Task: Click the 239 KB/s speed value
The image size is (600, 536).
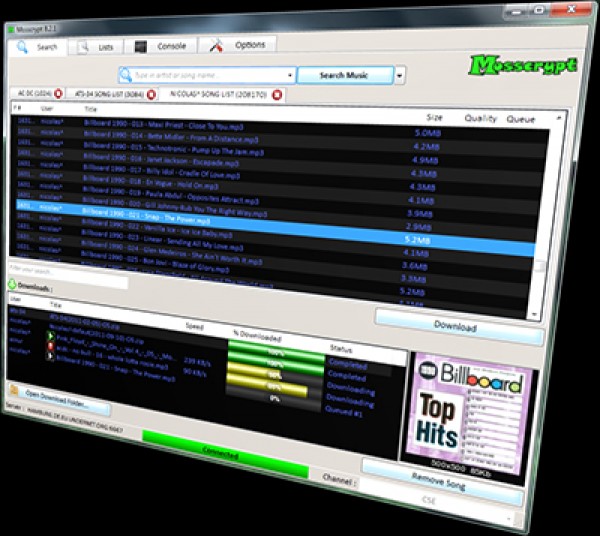Action: (x=197, y=361)
